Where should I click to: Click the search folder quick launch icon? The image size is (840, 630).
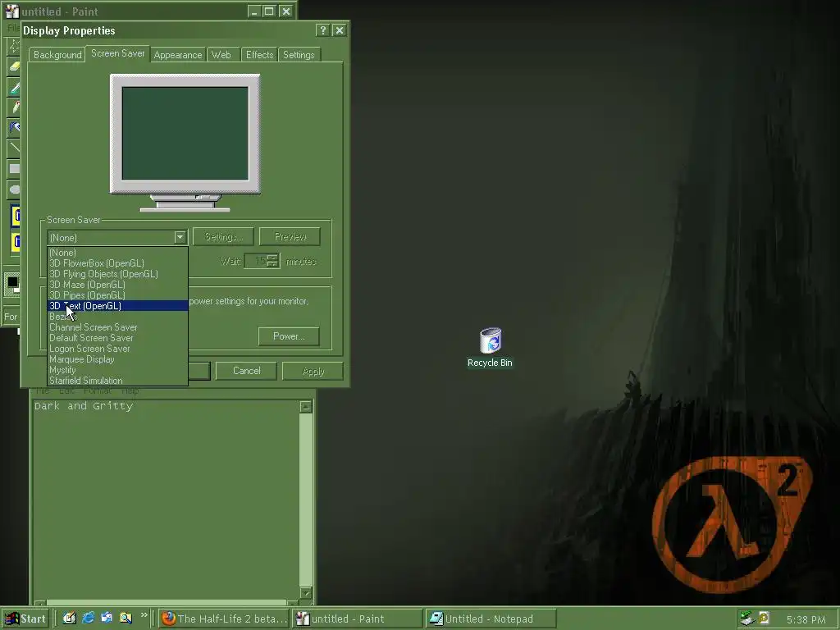tap(126, 619)
